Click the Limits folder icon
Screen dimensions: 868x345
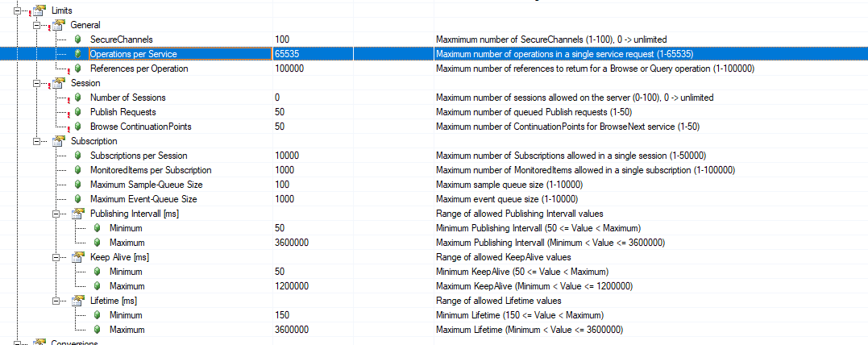[x=39, y=10]
